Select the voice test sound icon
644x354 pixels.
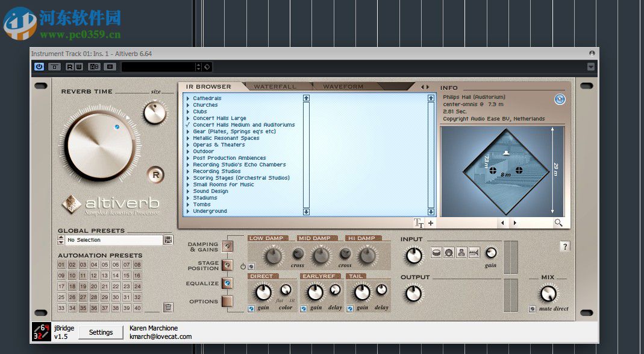(462, 253)
